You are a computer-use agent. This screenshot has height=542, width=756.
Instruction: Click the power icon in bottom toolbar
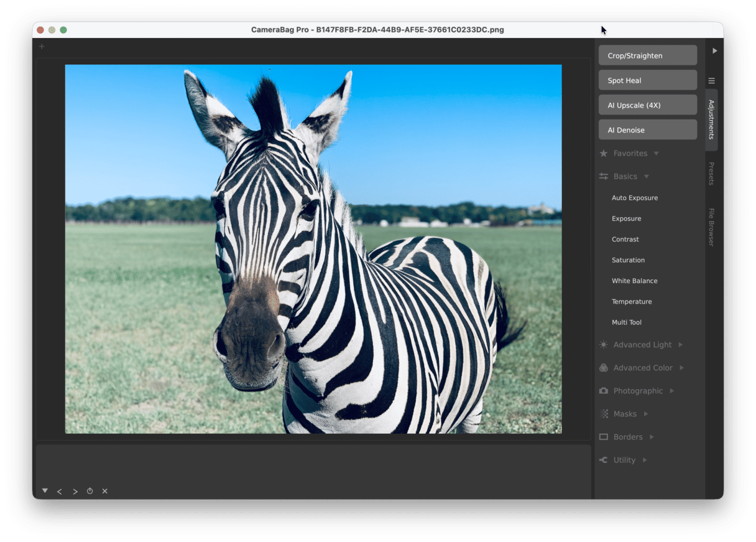pyautogui.click(x=90, y=491)
